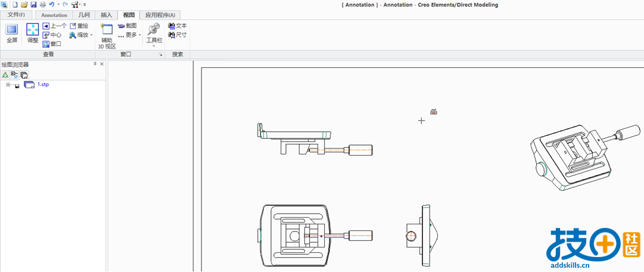644x272 pixels.
Task: Select the top view of the vise drawing
Action: 316,236
